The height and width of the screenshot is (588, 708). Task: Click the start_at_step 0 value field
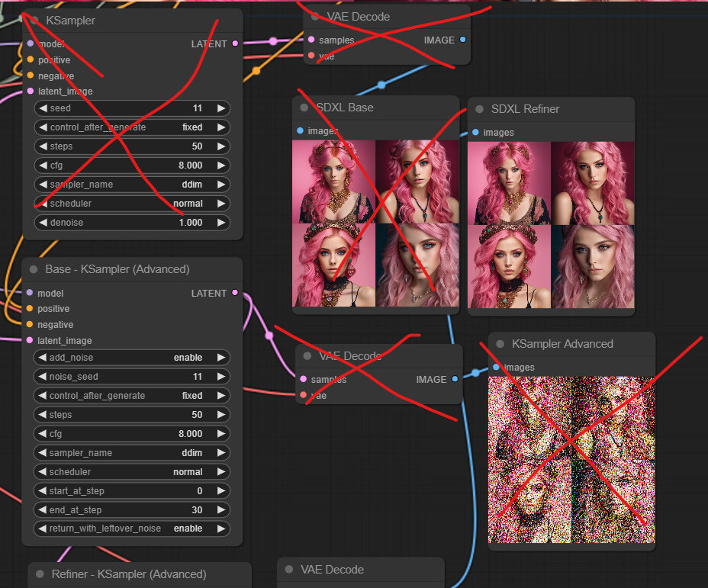tap(132, 491)
